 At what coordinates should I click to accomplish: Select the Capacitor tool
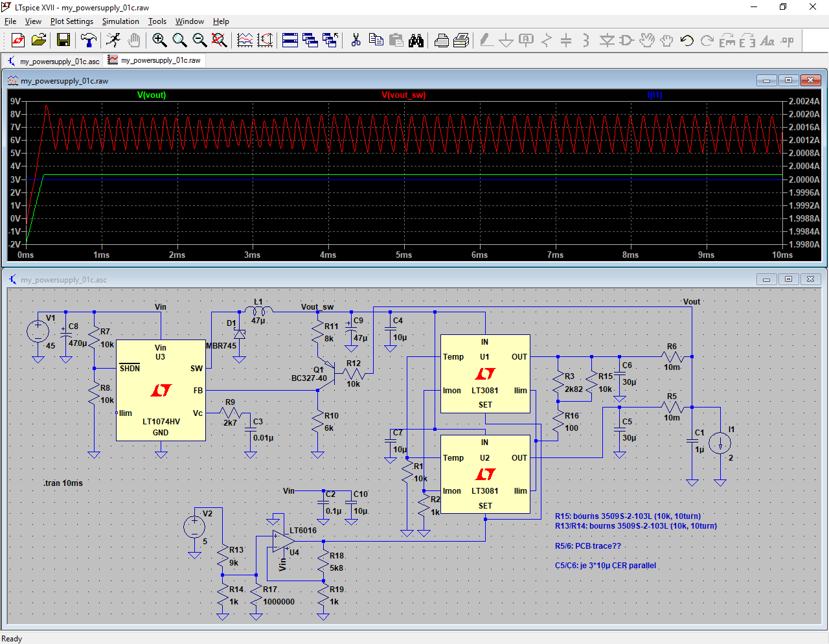click(566, 40)
